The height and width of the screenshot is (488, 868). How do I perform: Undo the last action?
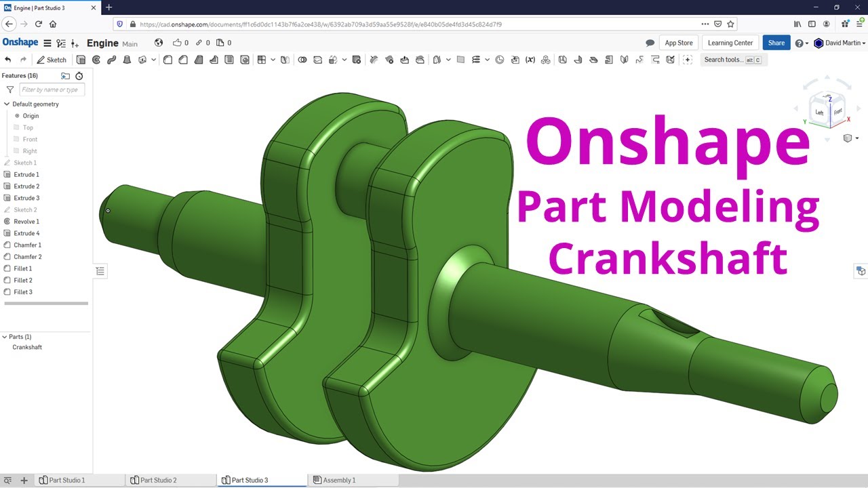8,60
